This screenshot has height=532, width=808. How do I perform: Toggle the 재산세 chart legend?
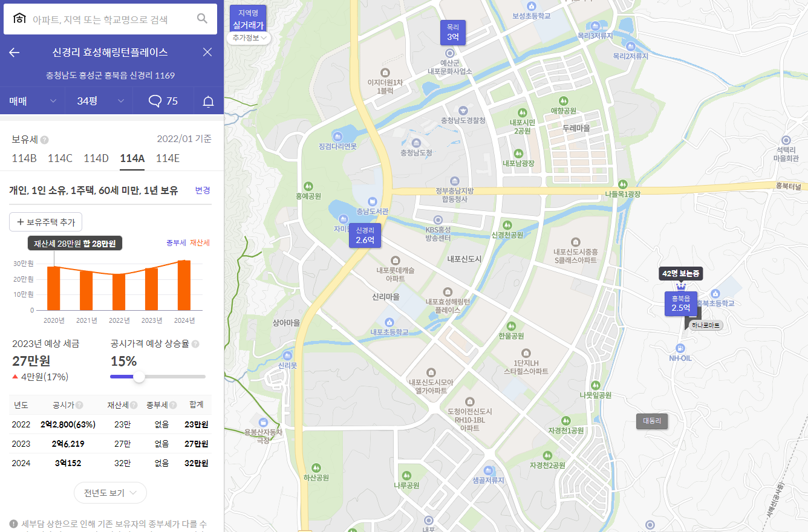[x=200, y=243]
